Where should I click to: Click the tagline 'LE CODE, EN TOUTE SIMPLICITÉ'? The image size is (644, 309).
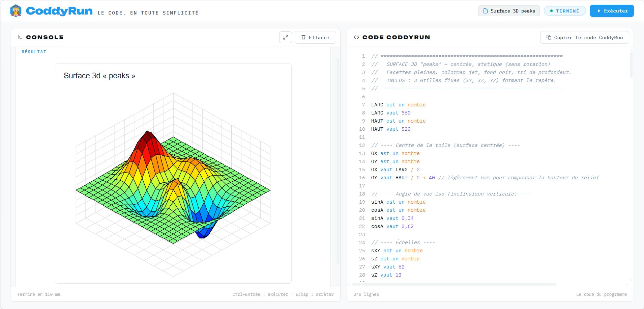pyautogui.click(x=148, y=13)
